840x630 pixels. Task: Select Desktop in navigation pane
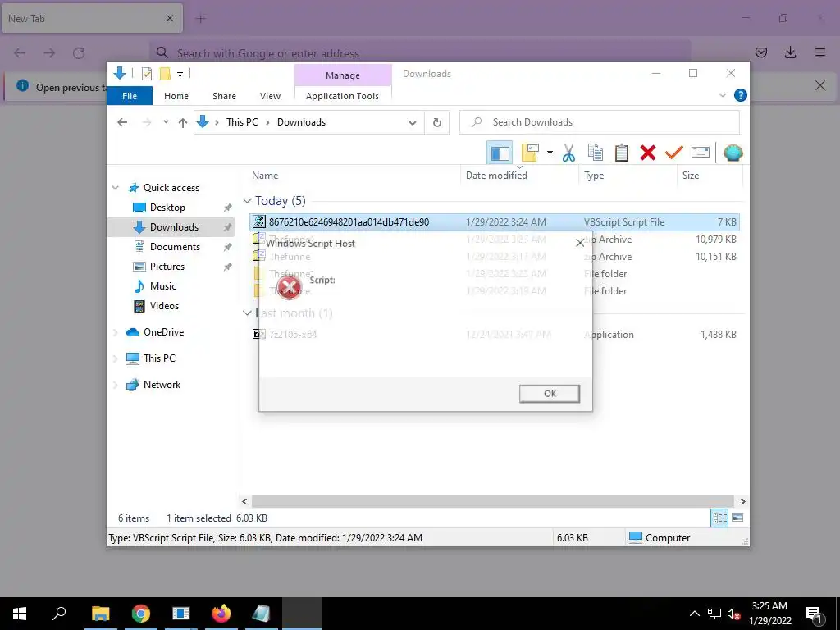167,208
